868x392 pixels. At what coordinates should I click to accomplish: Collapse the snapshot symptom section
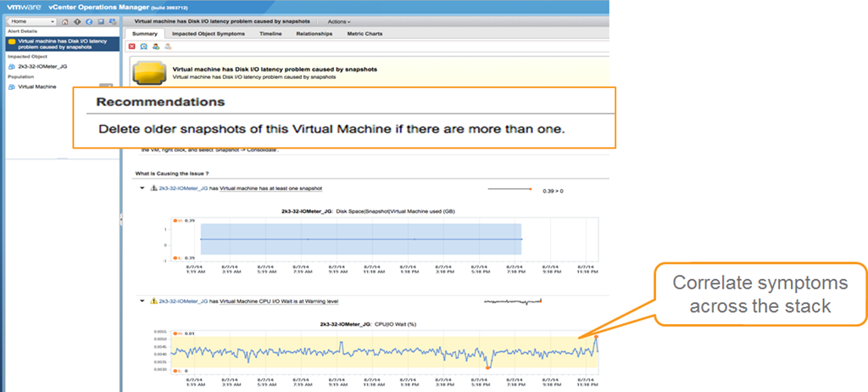[x=142, y=188]
